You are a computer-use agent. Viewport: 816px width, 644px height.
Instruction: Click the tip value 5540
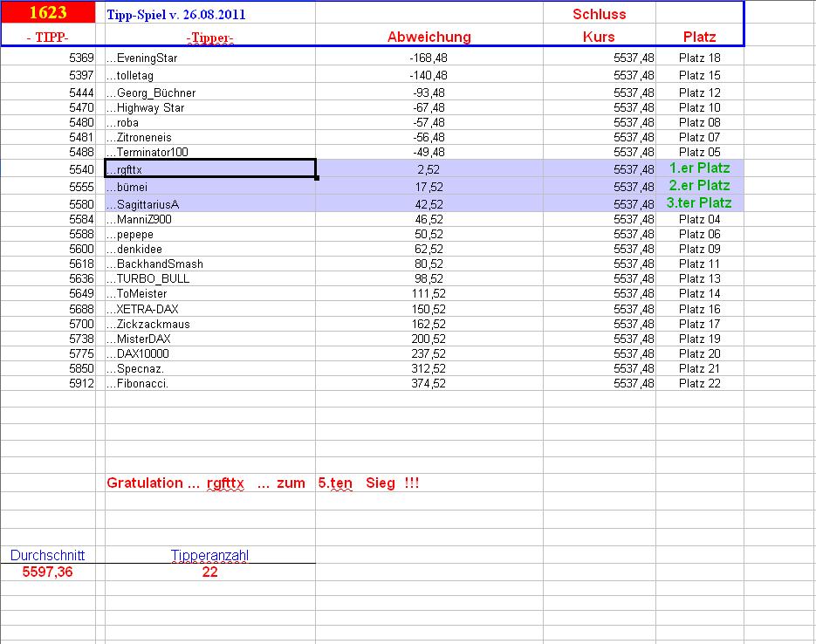48,169
